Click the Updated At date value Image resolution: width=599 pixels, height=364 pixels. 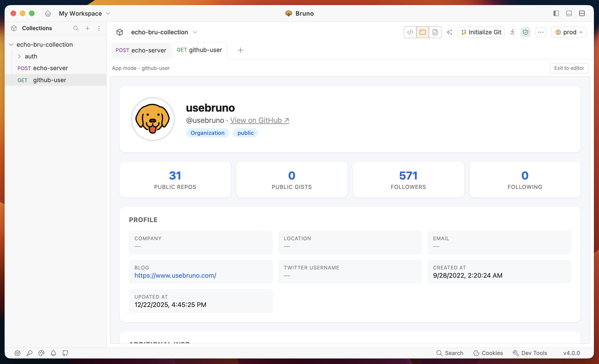170,305
